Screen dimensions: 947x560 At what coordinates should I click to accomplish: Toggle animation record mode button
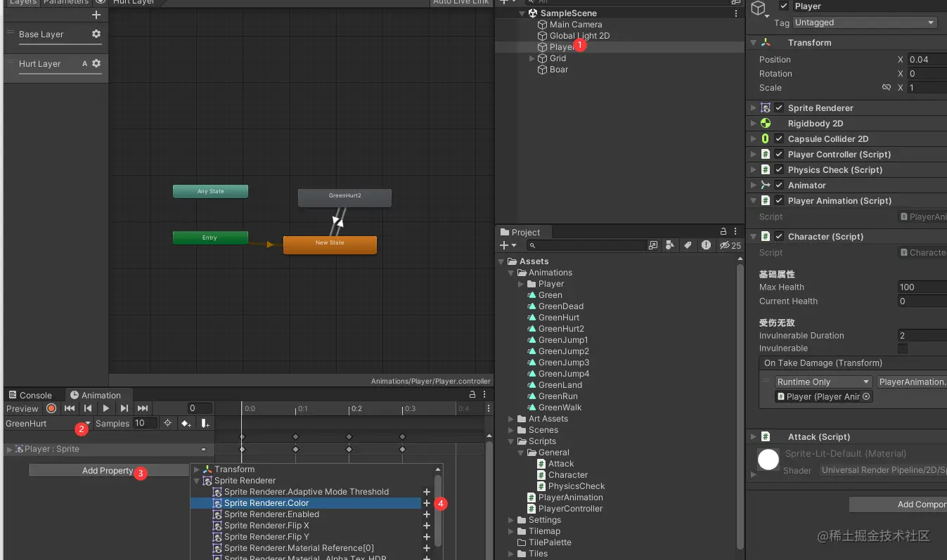point(51,408)
